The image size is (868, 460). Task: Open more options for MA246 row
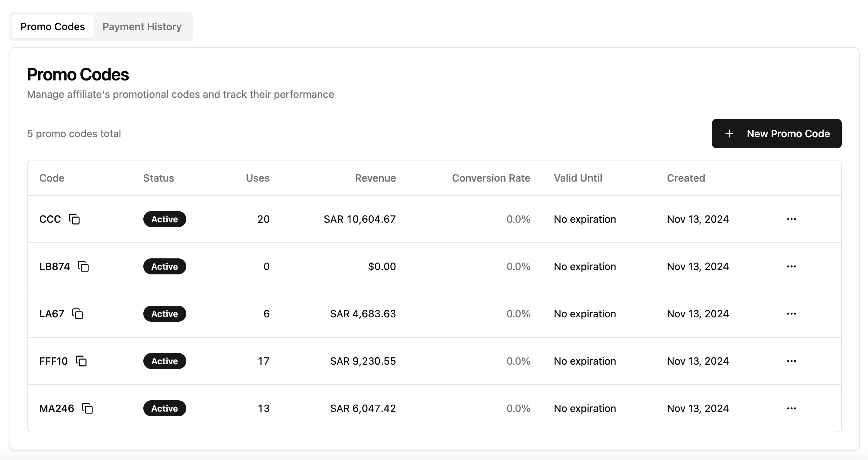(791, 408)
